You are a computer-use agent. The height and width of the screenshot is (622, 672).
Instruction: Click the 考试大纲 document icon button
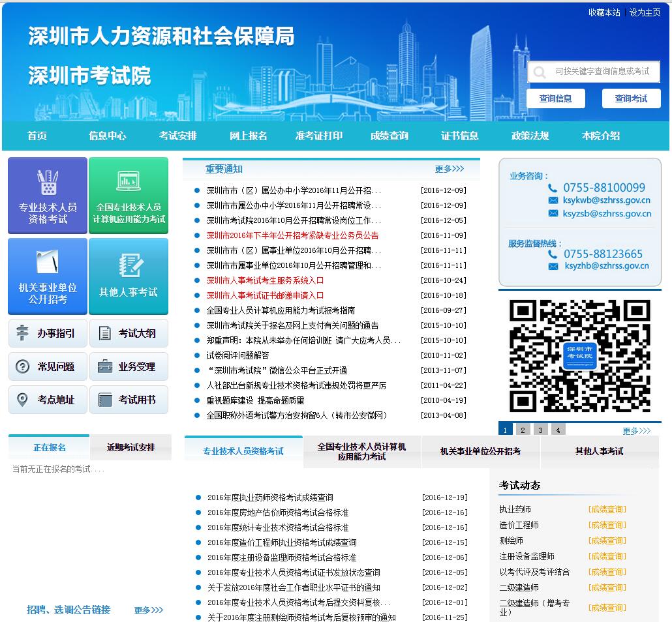click(x=129, y=333)
